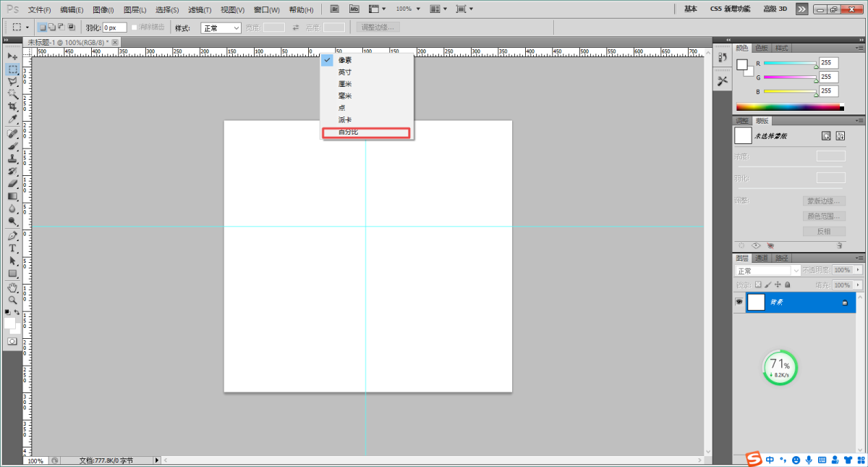Open the 样式 style dropdown
The height and width of the screenshot is (467, 868).
(x=221, y=28)
